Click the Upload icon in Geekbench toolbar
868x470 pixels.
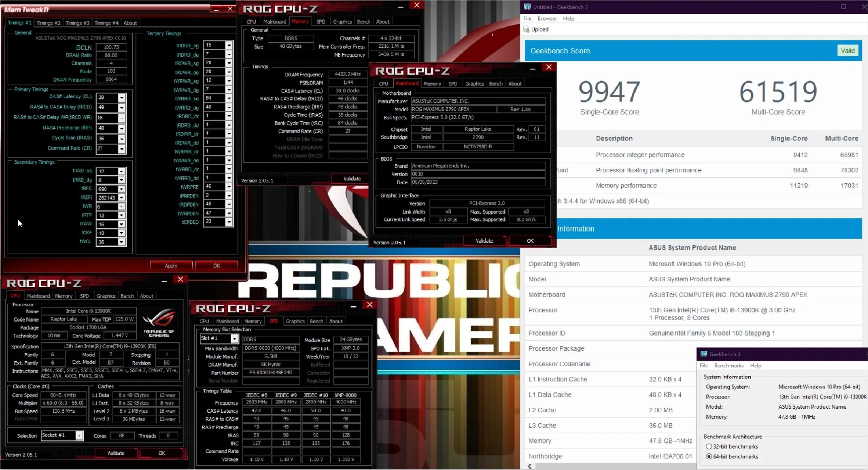527,29
